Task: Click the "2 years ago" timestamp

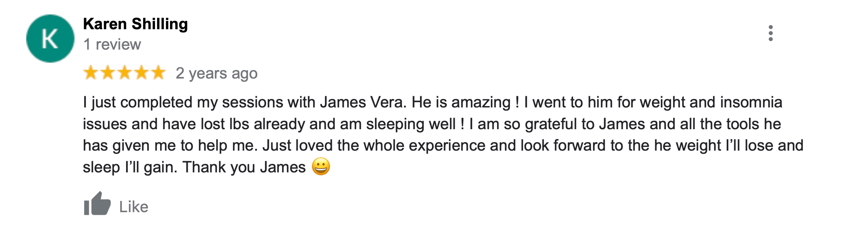Action: (x=216, y=73)
